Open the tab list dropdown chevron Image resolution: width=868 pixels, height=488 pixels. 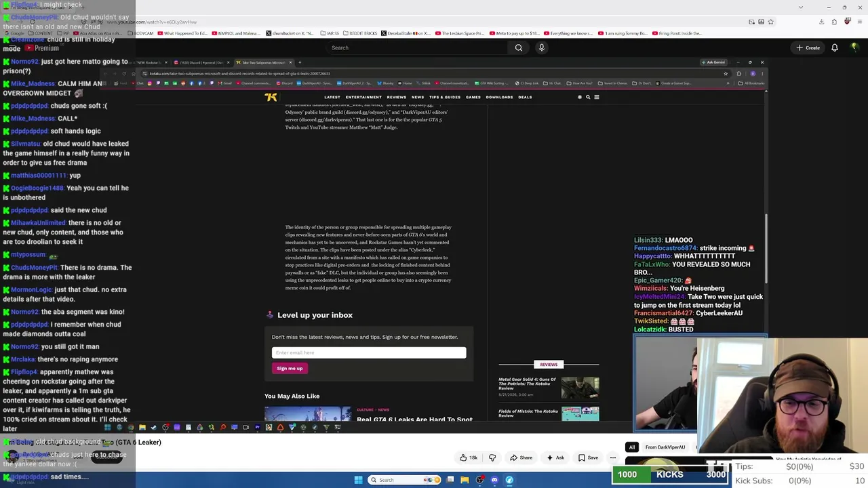[801, 7]
